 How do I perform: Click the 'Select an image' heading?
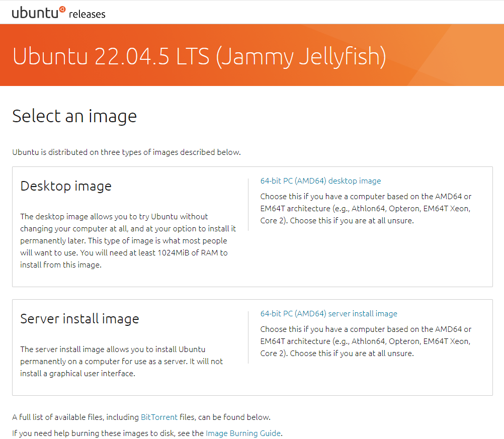(74, 116)
